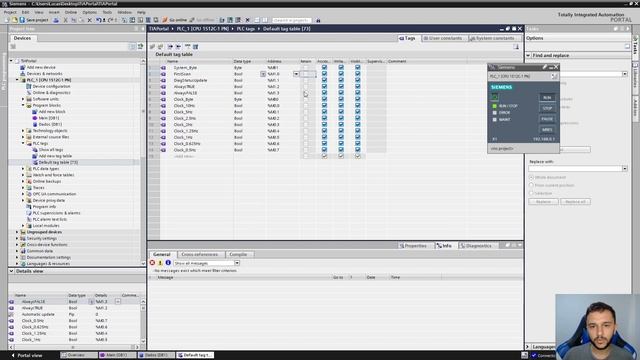This screenshot has width=640, height=360.
Task: Collapse the Details view section
Action: (x=11, y=271)
